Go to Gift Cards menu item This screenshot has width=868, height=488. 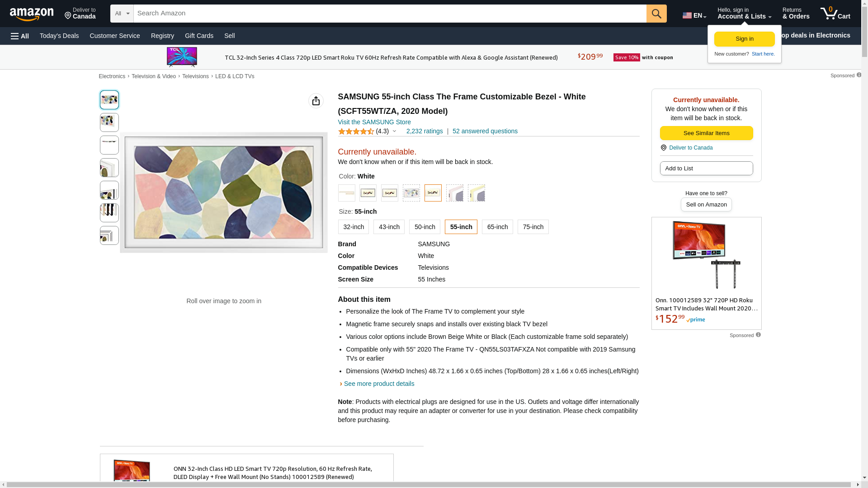199,36
